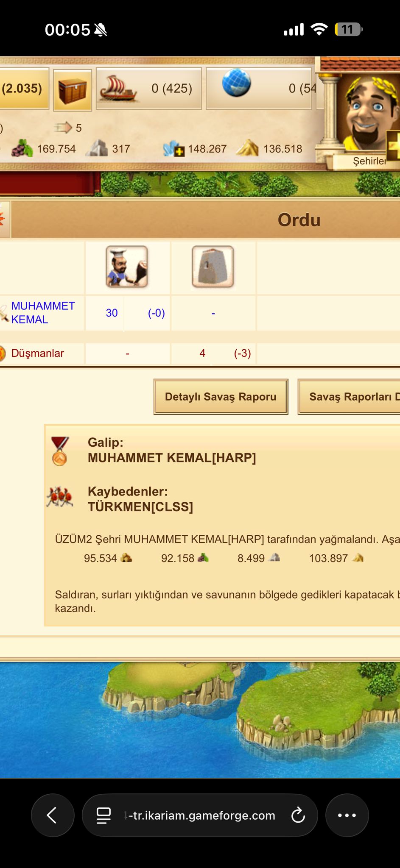
Task: Open Detaylı Savaş Raporu
Action: [221, 397]
